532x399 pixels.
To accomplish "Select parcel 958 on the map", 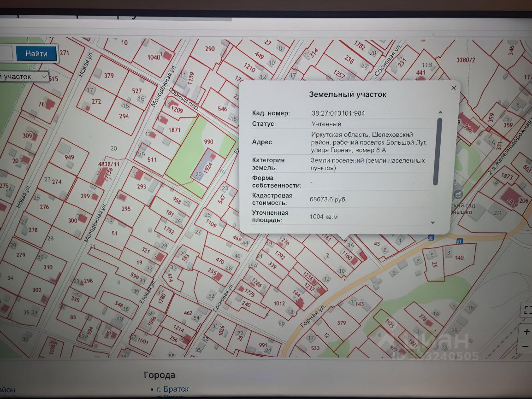I will (177, 200).
